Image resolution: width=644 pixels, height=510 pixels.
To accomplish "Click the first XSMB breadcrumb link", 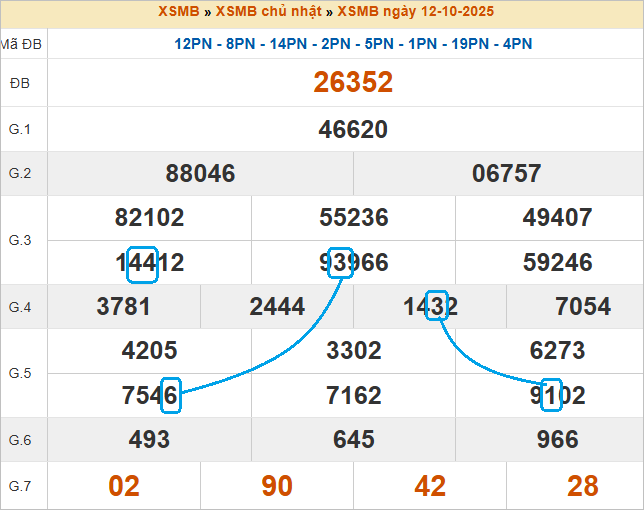I will tap(178, 12).
